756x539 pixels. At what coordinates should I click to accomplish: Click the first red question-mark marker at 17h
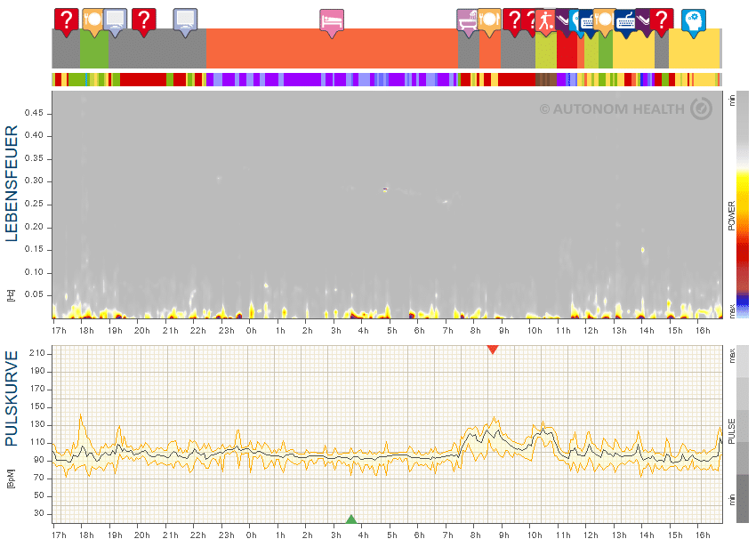click(x=66, y=21)
